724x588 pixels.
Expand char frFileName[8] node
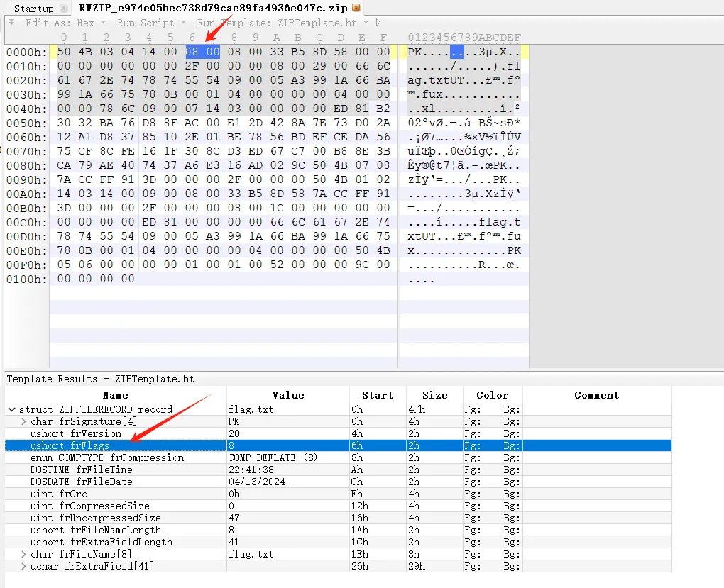click(x=23, y=554)
